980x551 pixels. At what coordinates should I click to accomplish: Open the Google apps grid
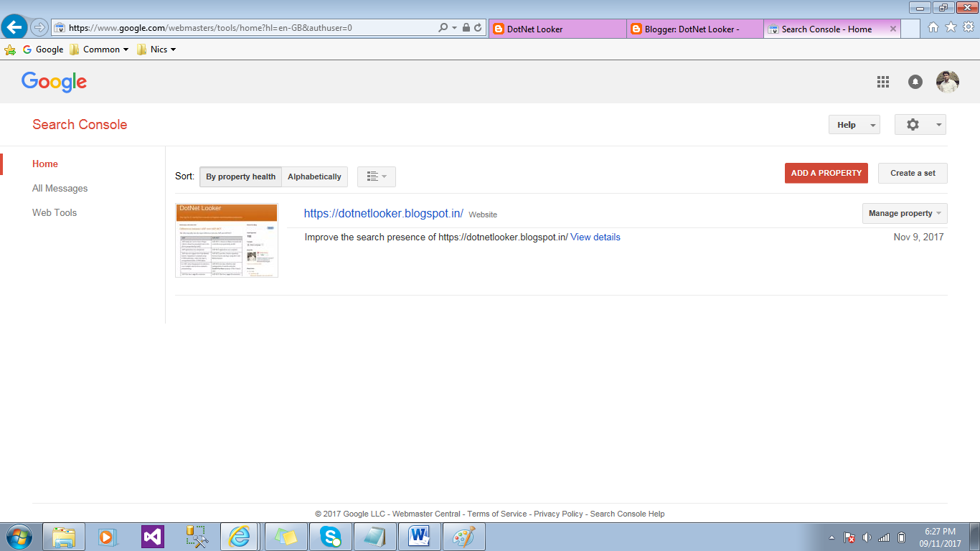883,82
